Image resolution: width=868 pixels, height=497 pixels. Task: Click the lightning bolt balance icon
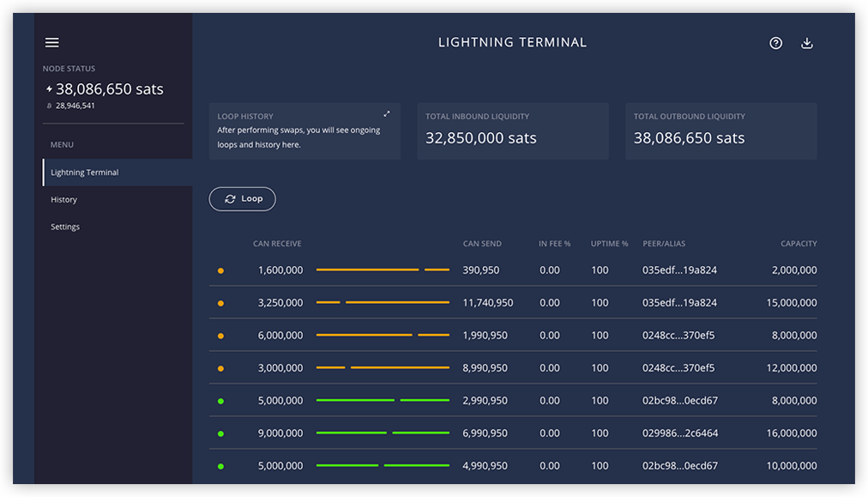tap(49, 88)
